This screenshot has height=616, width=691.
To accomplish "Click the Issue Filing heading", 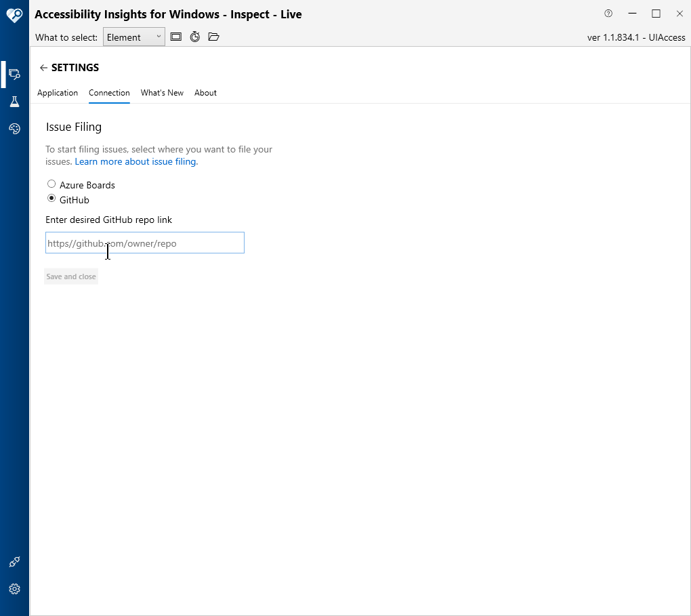I will tap(74, 127).
